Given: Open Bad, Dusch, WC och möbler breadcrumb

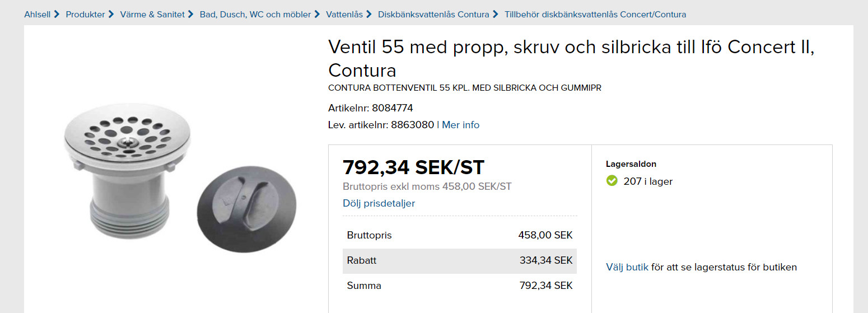Looking at the screenshot, I should pos(255,15).
